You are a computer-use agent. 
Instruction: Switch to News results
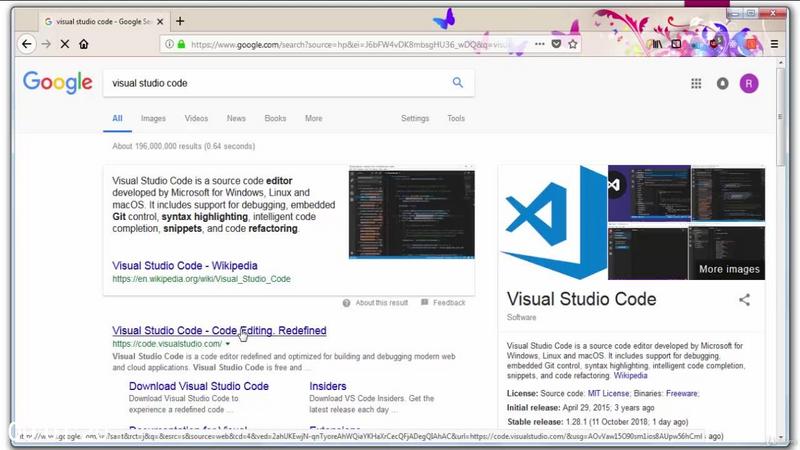(236, 118)
